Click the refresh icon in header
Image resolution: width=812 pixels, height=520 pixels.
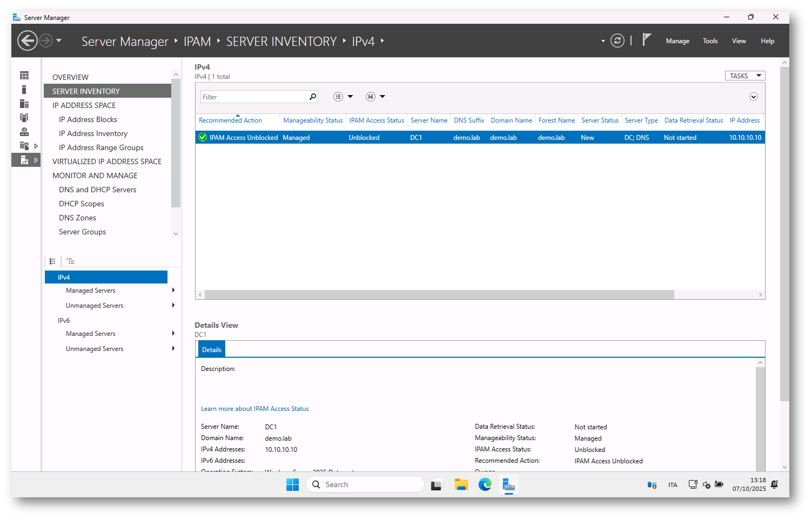[x=617, y=40]
